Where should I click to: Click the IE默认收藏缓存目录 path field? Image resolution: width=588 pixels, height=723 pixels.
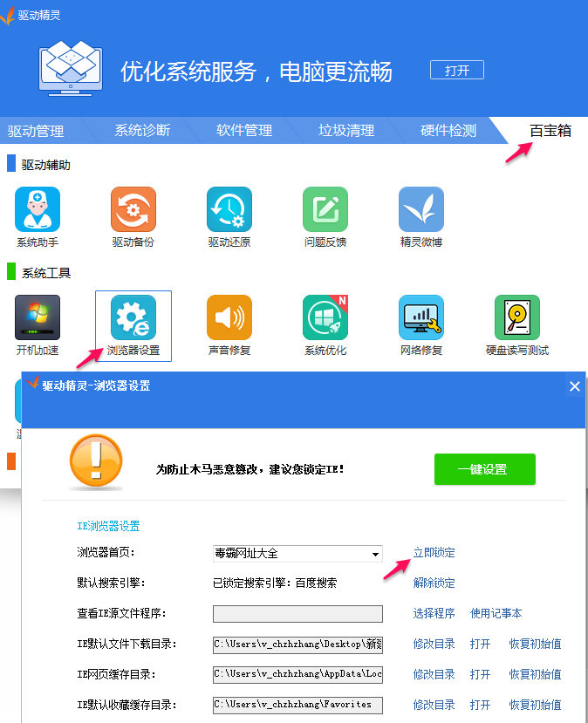297,705
